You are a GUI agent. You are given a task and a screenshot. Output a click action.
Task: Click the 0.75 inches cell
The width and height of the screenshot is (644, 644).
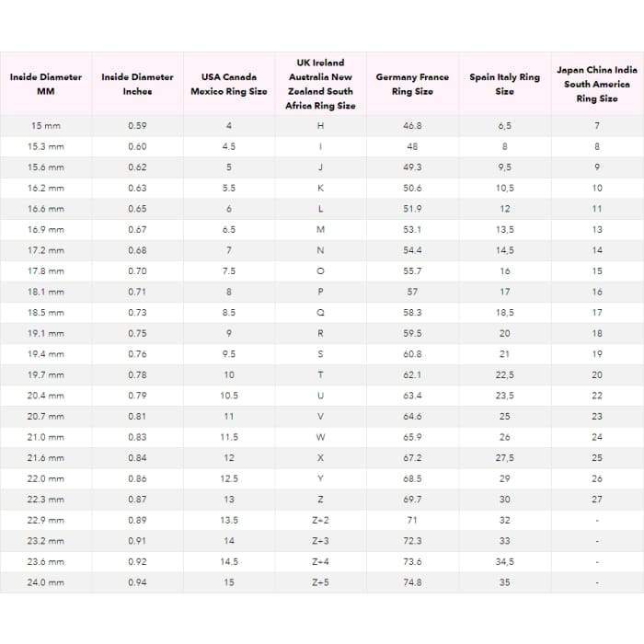click(137, 333)
